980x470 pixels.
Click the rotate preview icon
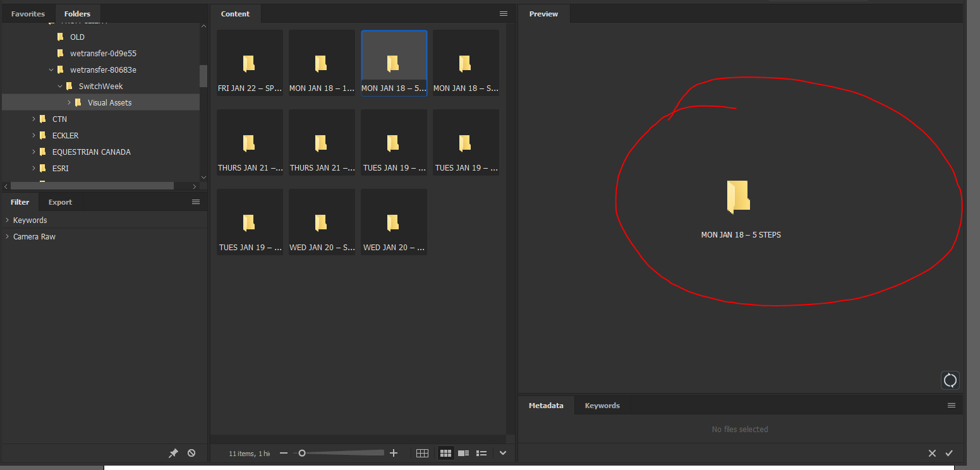tap(950, 380)
